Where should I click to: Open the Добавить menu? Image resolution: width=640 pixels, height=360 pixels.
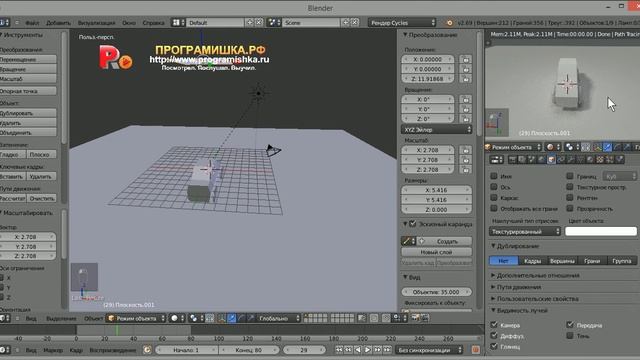pyautogui.click(x=58, y=23)
